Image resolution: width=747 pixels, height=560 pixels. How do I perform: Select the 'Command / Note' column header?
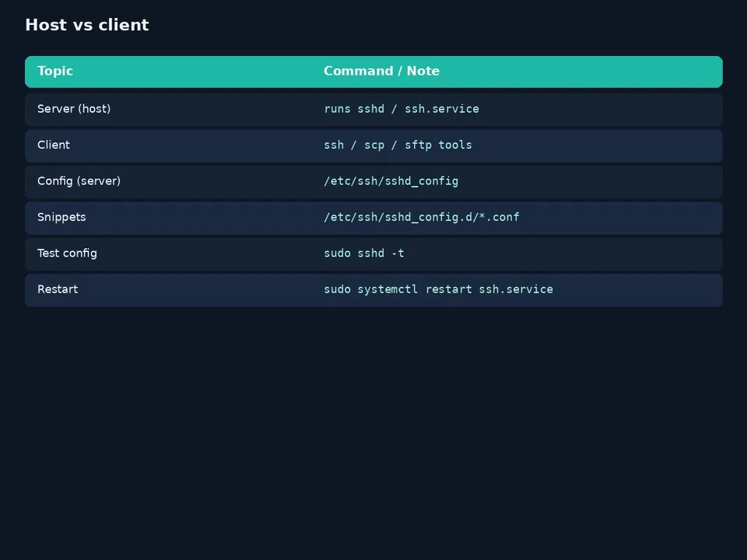click(381, 71)
